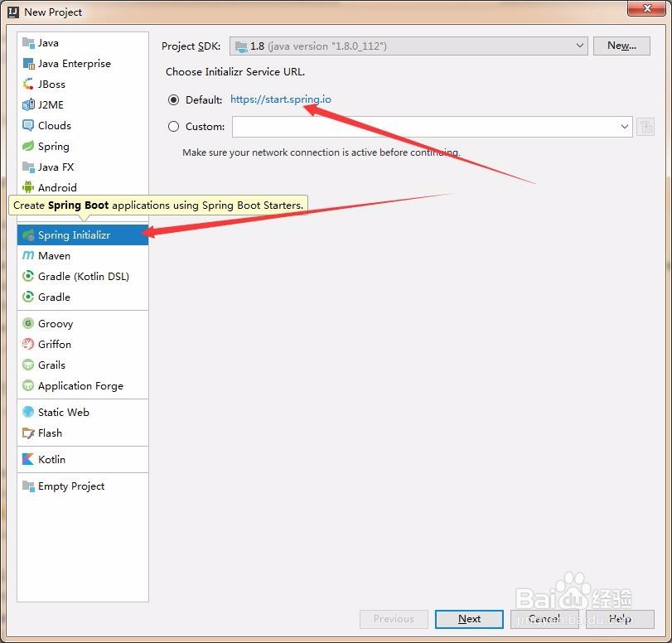672x643 pixels.
Task: Click the disabled Previous button
Action: coord(394,619)
